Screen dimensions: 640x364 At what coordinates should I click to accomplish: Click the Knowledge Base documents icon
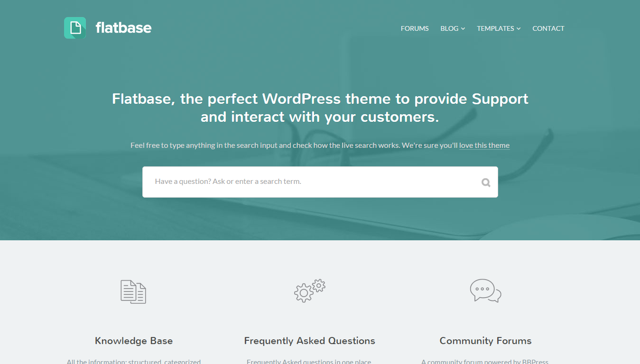click(x=133, y=292)
